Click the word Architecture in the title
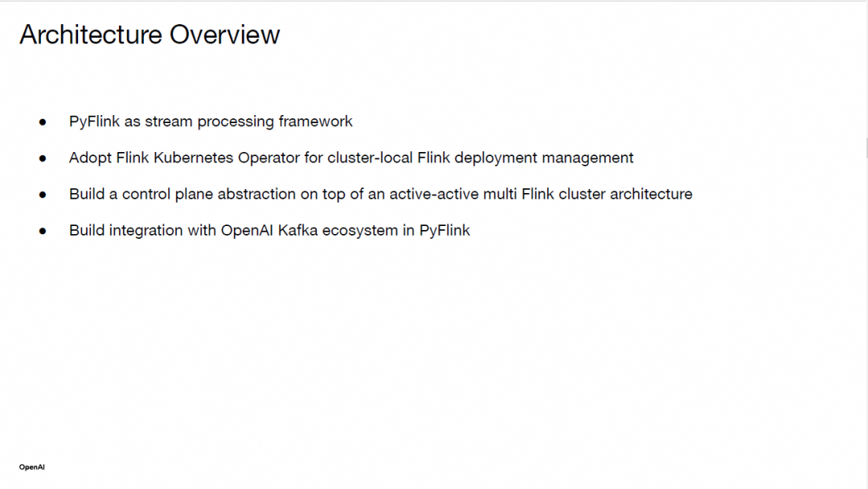This screenshot has width=868, height=489. pyautogui.click(x=91, y=35)
